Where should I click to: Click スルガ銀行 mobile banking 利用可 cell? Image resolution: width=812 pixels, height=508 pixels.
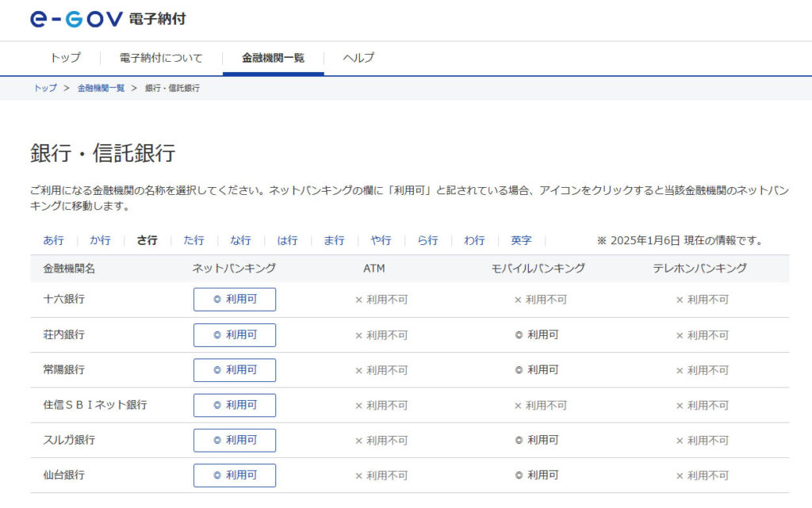click(537, 440)
